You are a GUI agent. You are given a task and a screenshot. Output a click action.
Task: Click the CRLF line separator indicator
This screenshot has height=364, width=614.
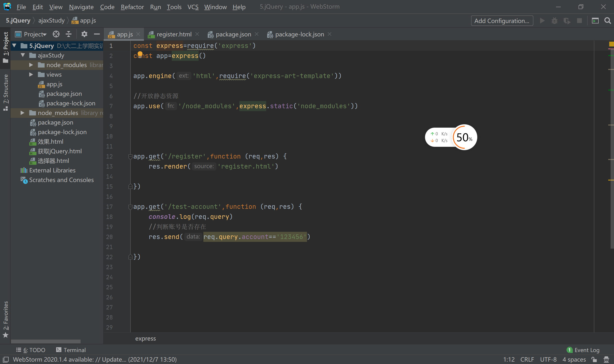(x=527, y=360)
